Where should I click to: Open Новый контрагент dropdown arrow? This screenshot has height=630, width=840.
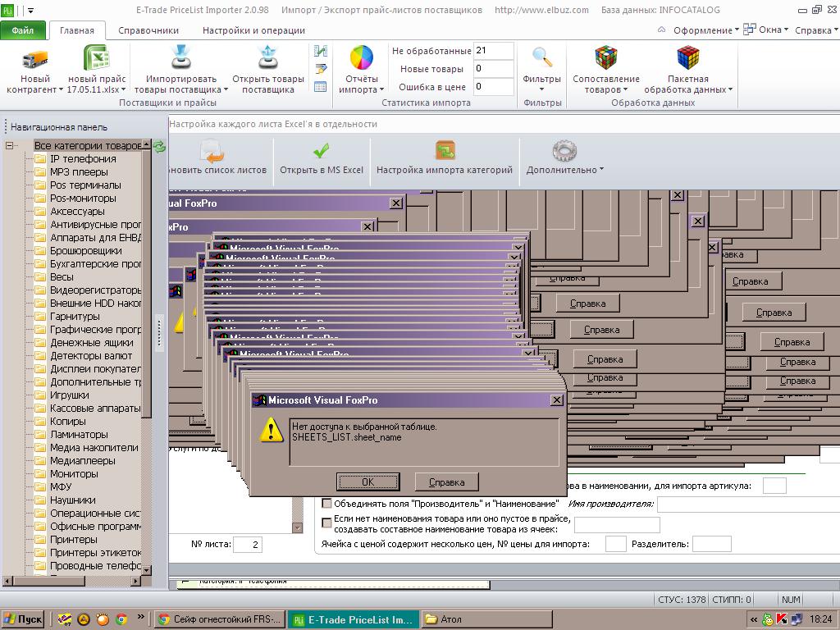click(61, 90)
